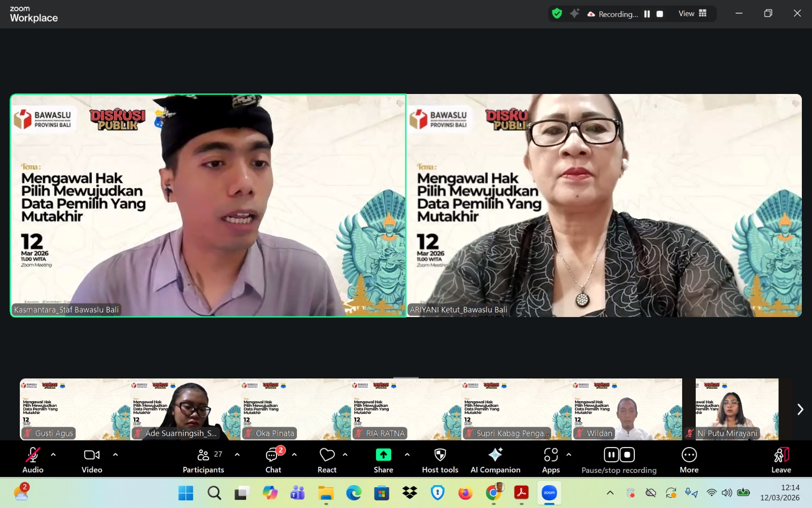The width and height of the screenshot is (812, 508).
Task: Expand video options arrow
Action: click(115, 455)
